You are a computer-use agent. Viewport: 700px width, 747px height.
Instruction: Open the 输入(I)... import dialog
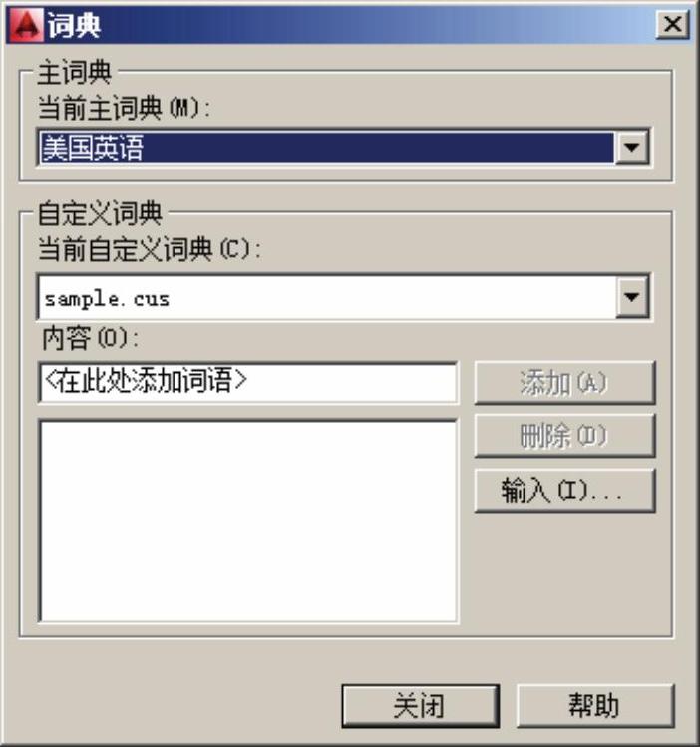564,491
